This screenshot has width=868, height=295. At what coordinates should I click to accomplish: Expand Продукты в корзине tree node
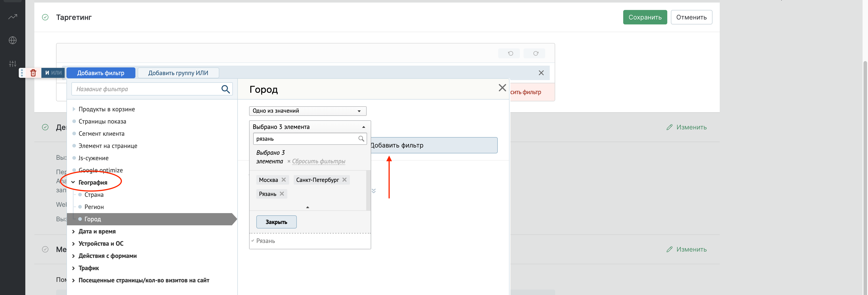tap(74, 109)
